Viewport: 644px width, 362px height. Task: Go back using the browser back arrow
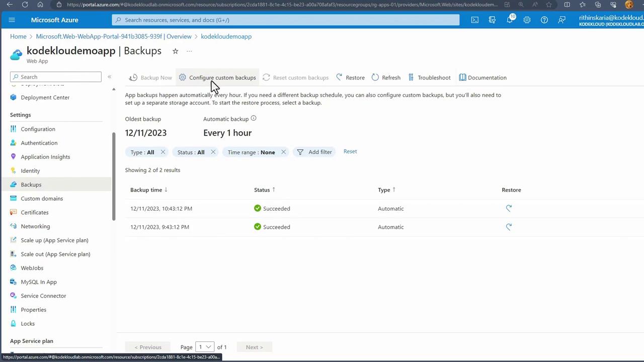click(x=10, y=5)
